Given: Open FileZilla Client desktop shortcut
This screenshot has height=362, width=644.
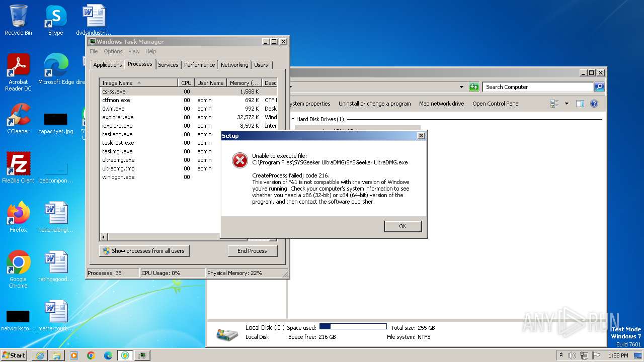Looking at the screenshot, I should tap(18, 167).
